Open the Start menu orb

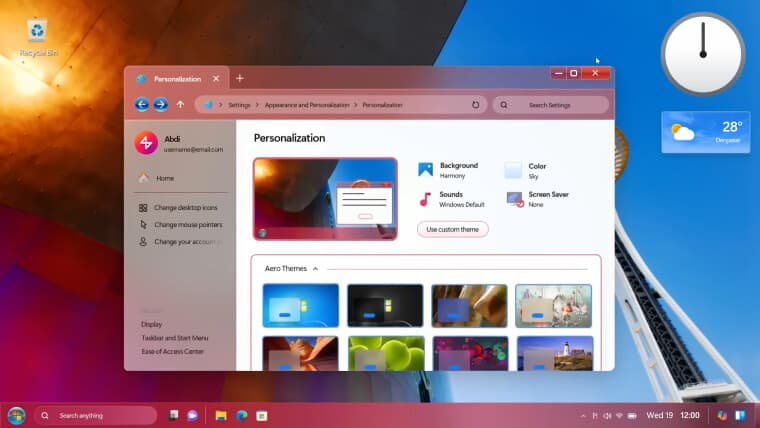(16, 416)
